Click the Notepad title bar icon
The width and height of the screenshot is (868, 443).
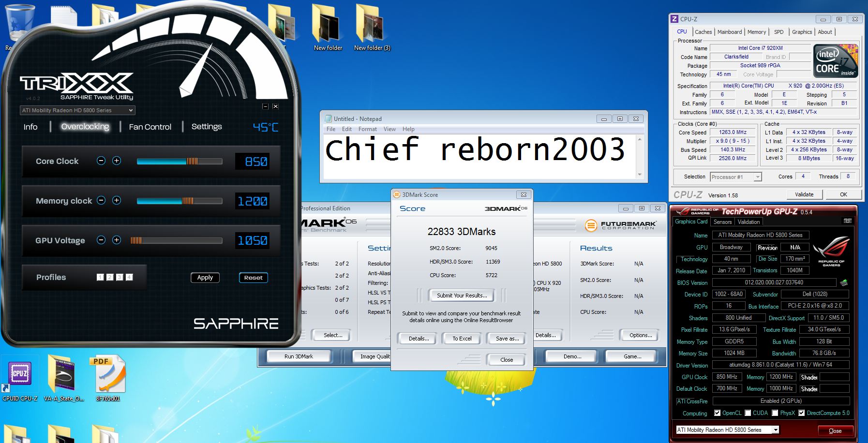tap(329, 118)
